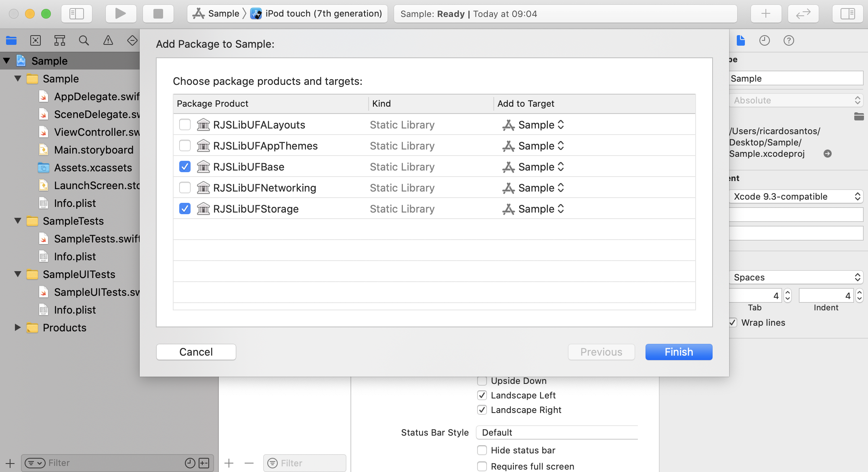Click the Stop button in toolbar

pos(158,14)
